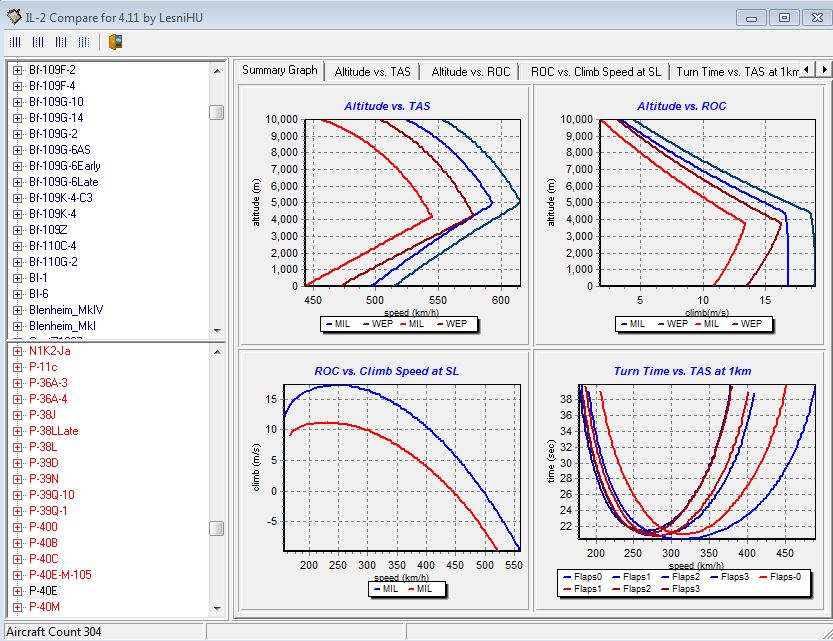
Task: Click the fourth column-layout toolbar icon
Action: (x=84, y=42)
